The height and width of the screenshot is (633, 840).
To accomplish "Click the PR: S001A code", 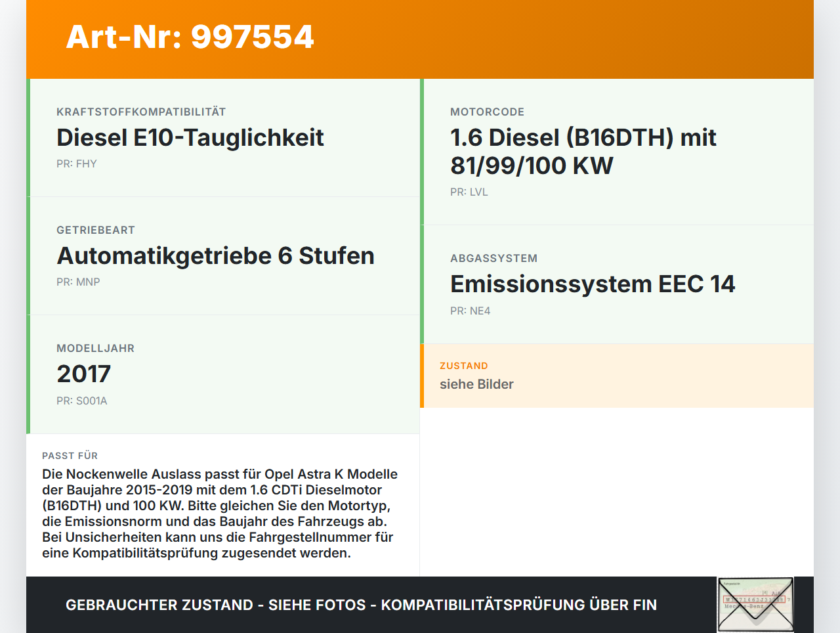I will tap(82, 401).
